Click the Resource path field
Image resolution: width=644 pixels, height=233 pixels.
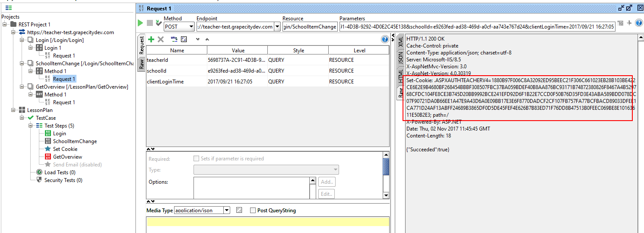(310, 27)
